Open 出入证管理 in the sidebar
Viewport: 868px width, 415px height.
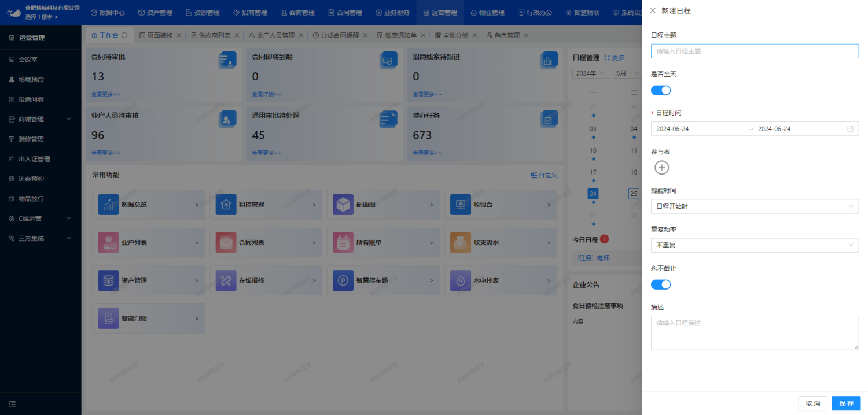click(41, 159)
